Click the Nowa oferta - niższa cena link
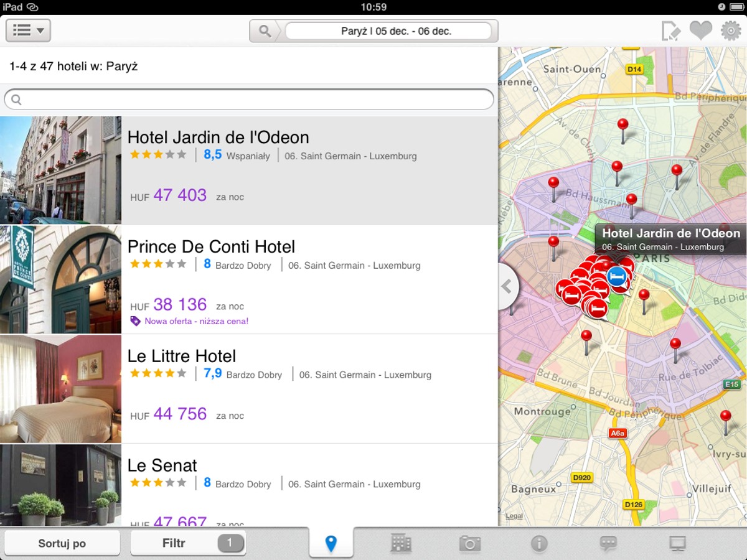 click(x=196, y=321)
